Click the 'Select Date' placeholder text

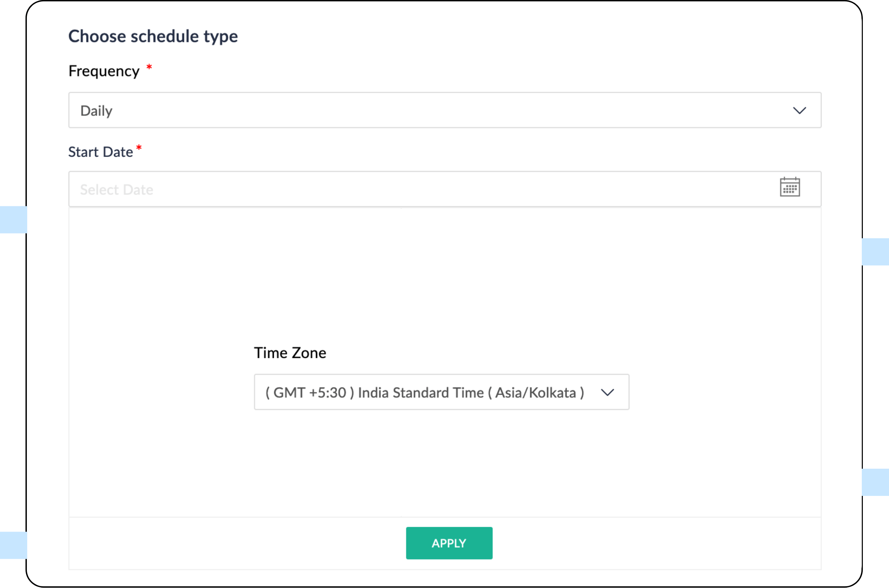click(116, 190)
